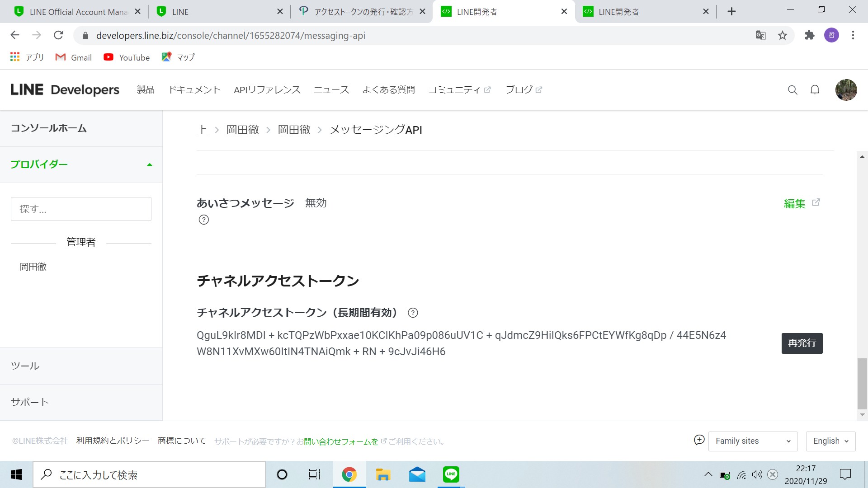
Task: Open 利用規約とポリシー footer link
Action: (113, 441)
